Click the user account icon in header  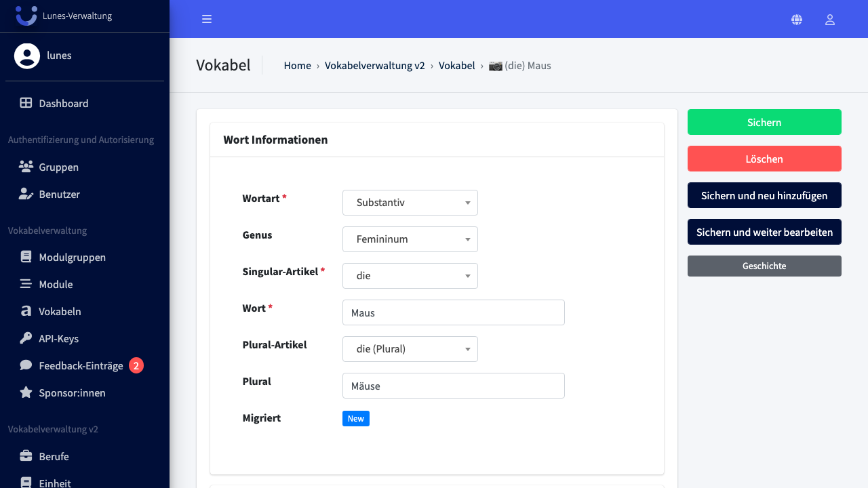coord(829,20)
